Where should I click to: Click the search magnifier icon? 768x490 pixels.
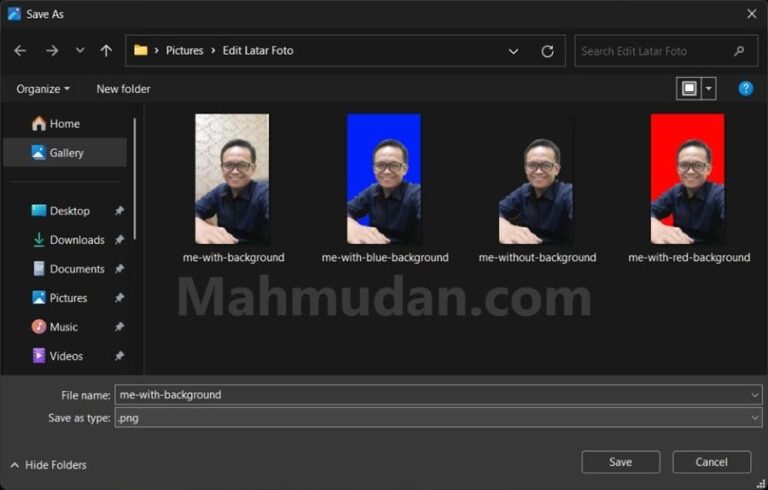pyautogui.click(x=739, y=51)
